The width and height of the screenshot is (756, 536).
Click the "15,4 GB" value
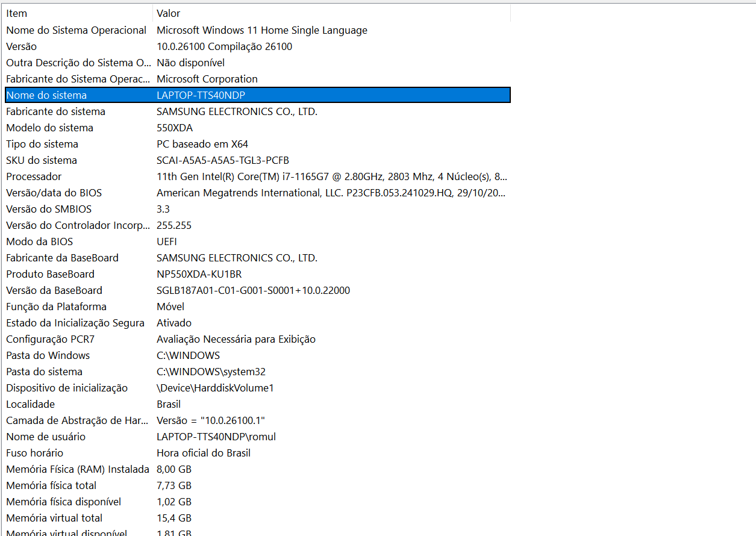click(x=174, y=518)
